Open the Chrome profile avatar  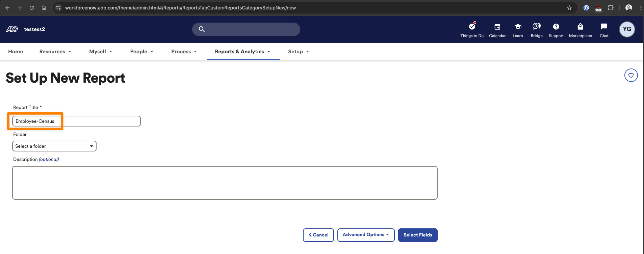point(629,8)
